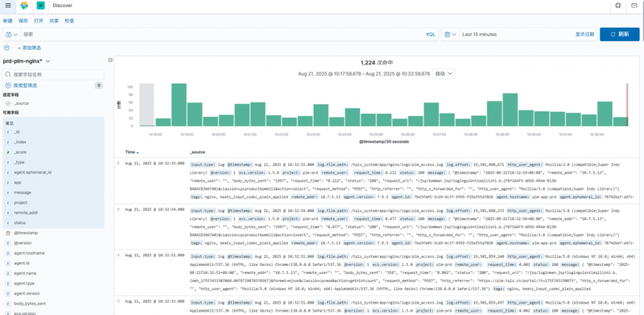Click the 打开 menu item
The height and width of the screenshot is (315, 644).
click(x=39, y=21)
